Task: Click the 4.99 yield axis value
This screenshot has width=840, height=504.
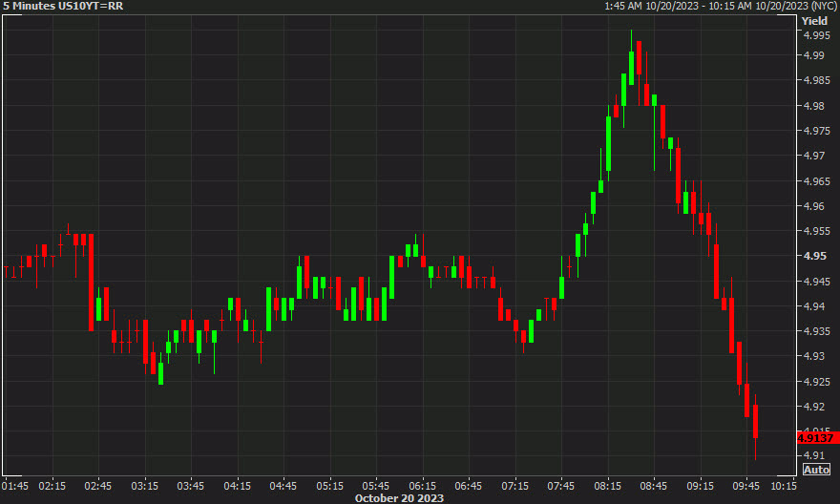Action: pyautogui.click(x=813, y=55)
